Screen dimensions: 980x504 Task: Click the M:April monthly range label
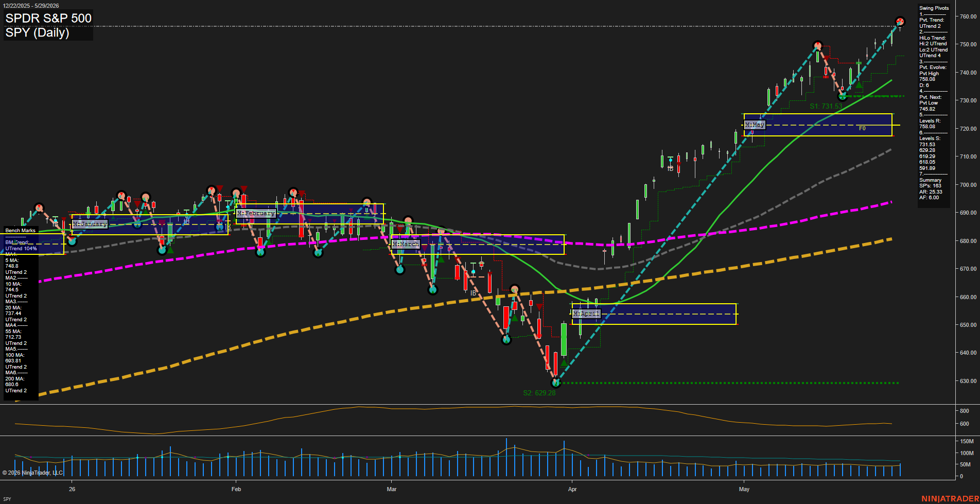point(586,314)
